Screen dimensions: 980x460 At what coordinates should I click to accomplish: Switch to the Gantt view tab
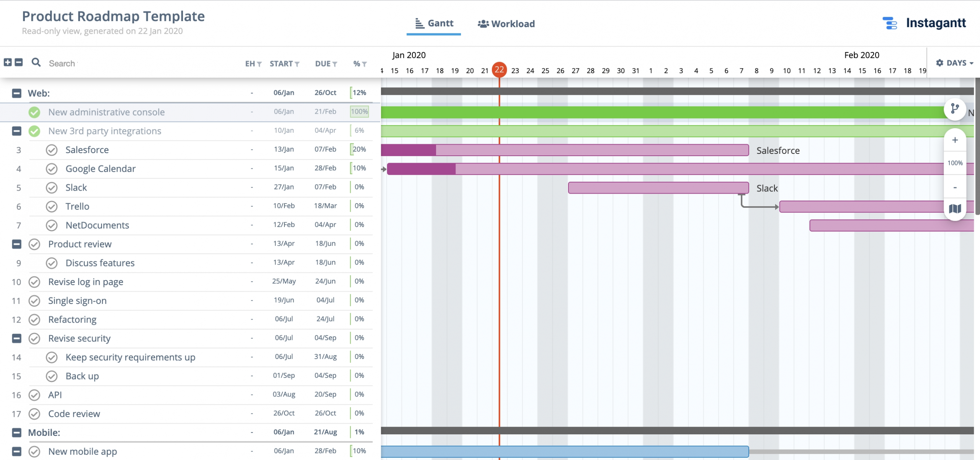coord(433,23)
